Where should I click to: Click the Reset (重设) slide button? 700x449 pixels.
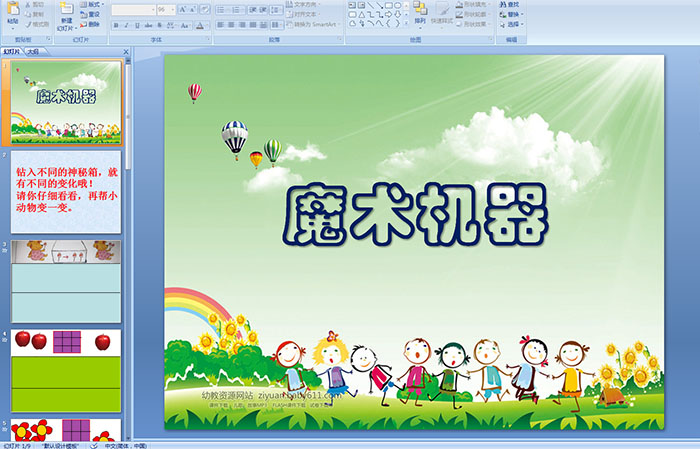click(90, 14)
